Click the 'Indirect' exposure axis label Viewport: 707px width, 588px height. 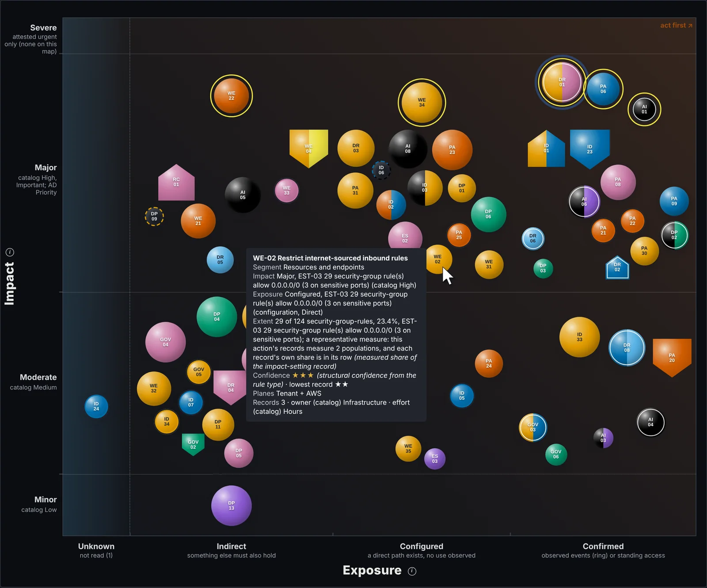tap(232, 546)
